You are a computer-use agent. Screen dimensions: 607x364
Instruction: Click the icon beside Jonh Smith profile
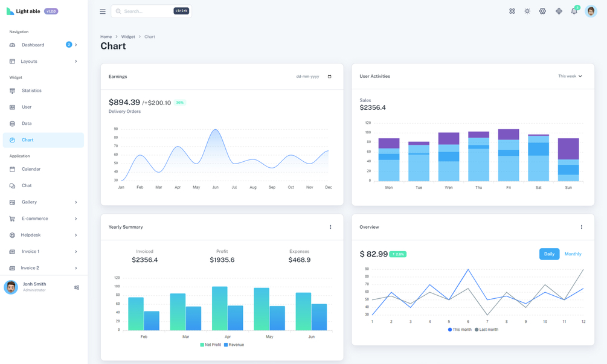77,287
